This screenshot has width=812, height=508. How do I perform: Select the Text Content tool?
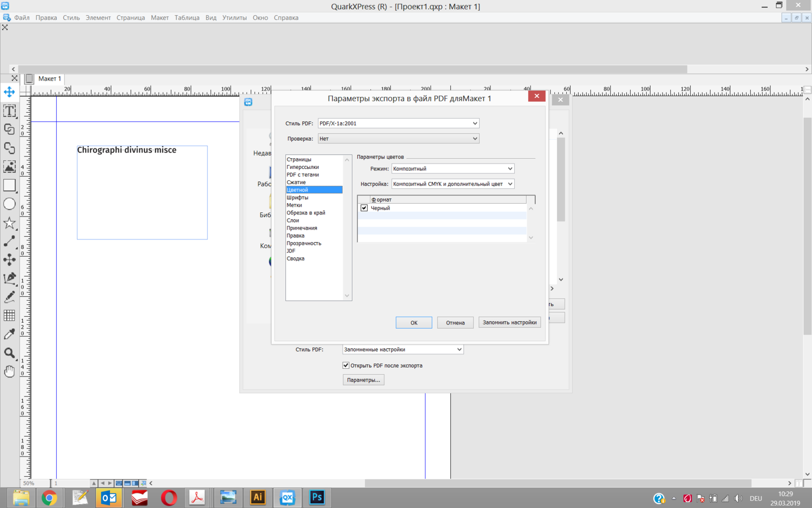tap(9, 111)
